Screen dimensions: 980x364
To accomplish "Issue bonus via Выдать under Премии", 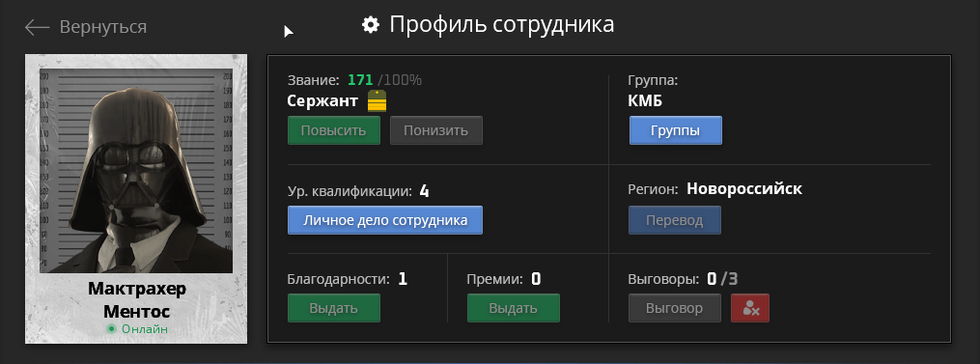I will pos(513,308).
